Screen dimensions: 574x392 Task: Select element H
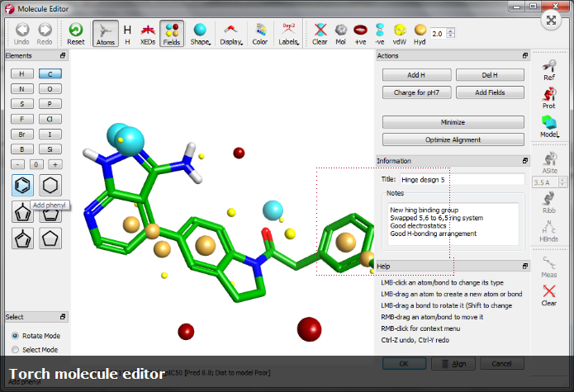point(22,74)
